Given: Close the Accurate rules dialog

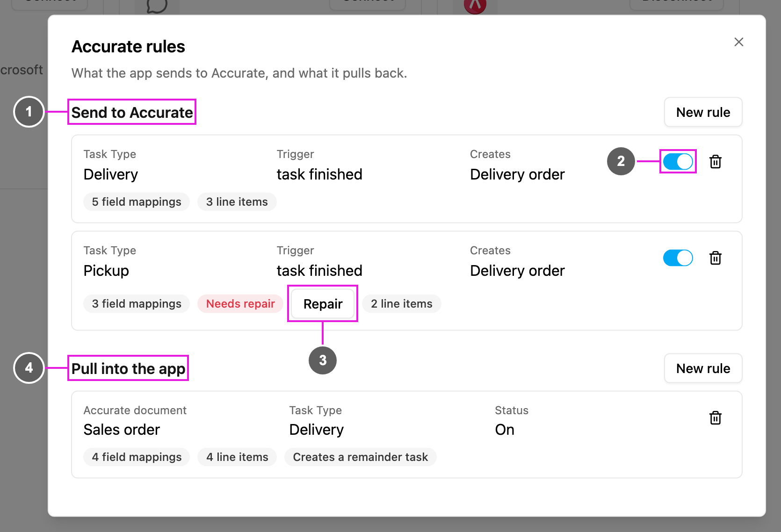Looking at the screenshot, I should tap(738, 42).
